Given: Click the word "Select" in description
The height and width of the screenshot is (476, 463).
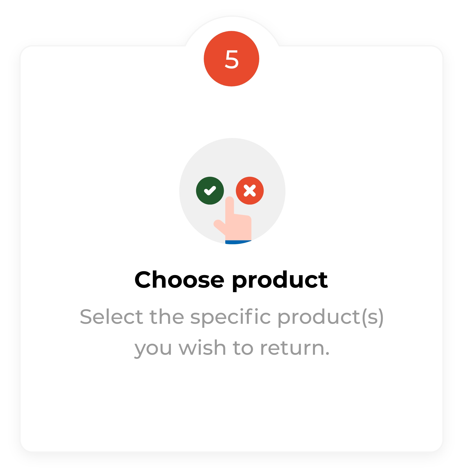Looking at the screenshot, I should pyautogui.click(x=111, y=317).
